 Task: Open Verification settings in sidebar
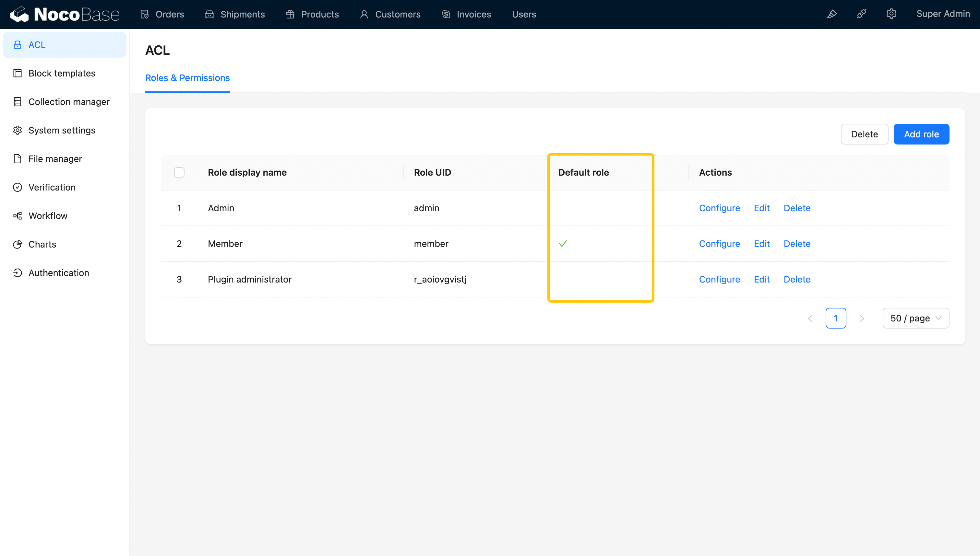[x=52, y=187]
